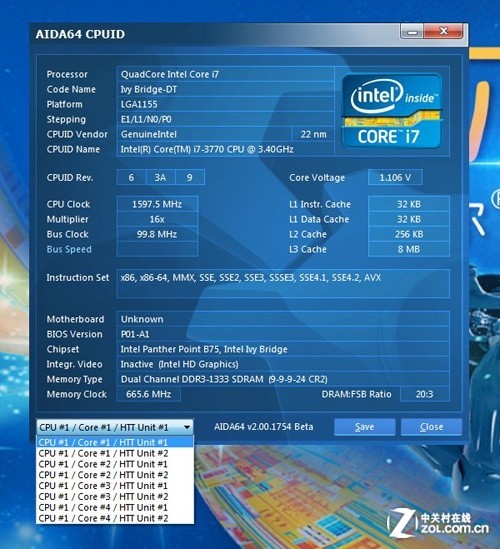Click the Core Voltage value 1.106 V
Image resolution: width=500 pixels, height=549 pixels.
point(395,178)
